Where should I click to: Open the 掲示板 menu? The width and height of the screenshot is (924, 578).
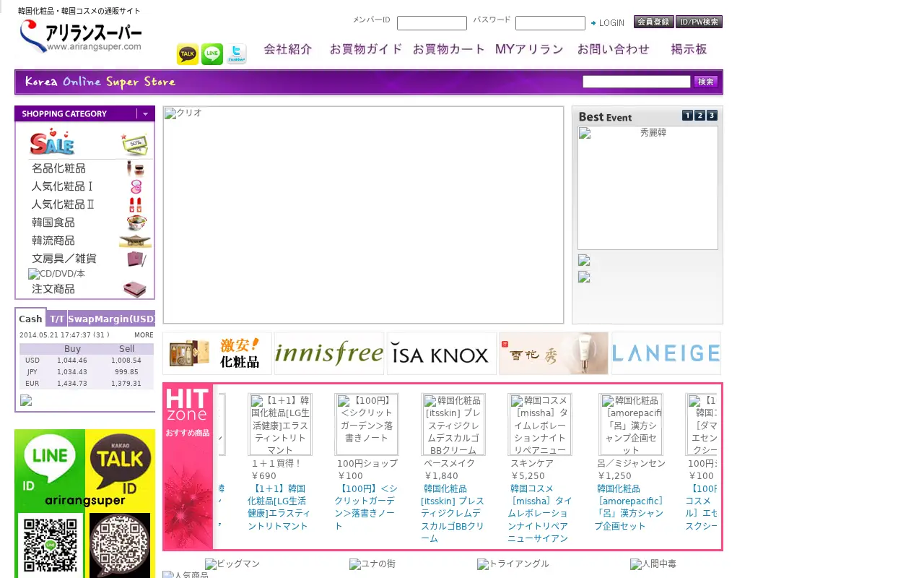pos(689,49)
